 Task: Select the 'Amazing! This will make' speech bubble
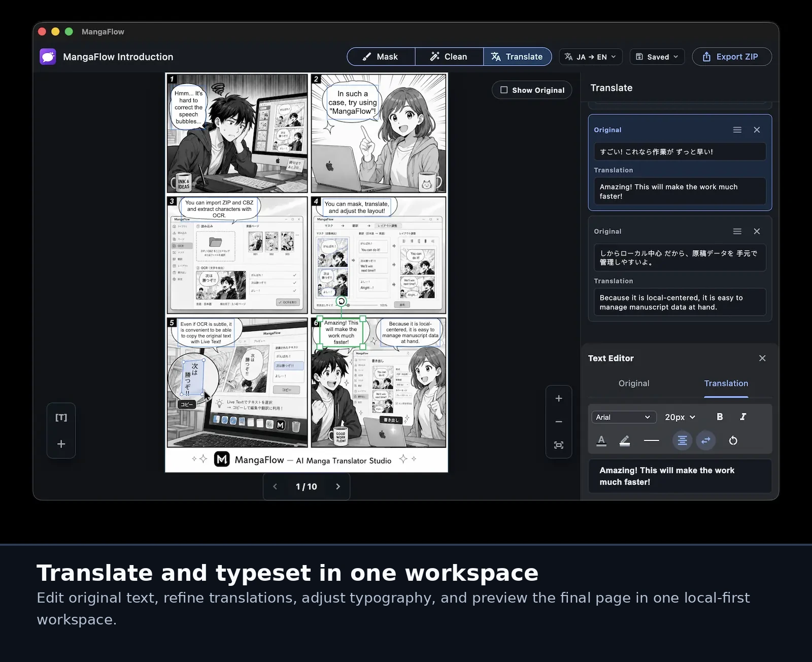tap(341, 333)
